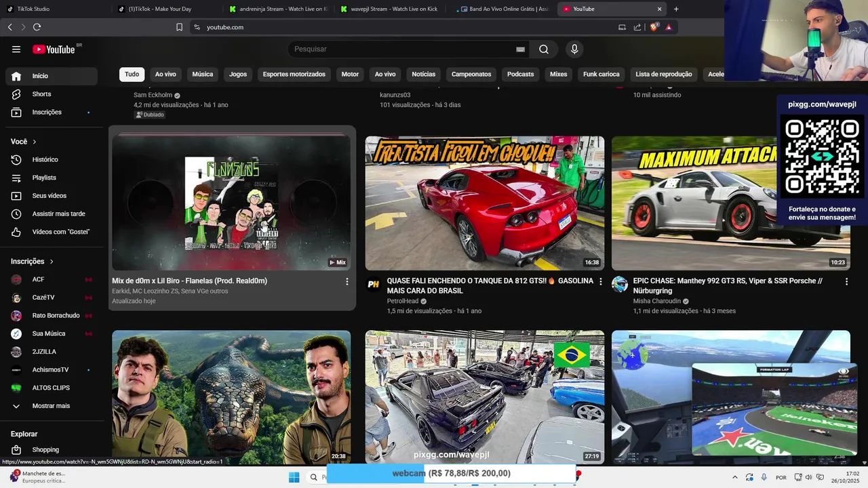The image size is (868, 488).
Task: Click the search magnifier button
Action: (x=544, y=49)
